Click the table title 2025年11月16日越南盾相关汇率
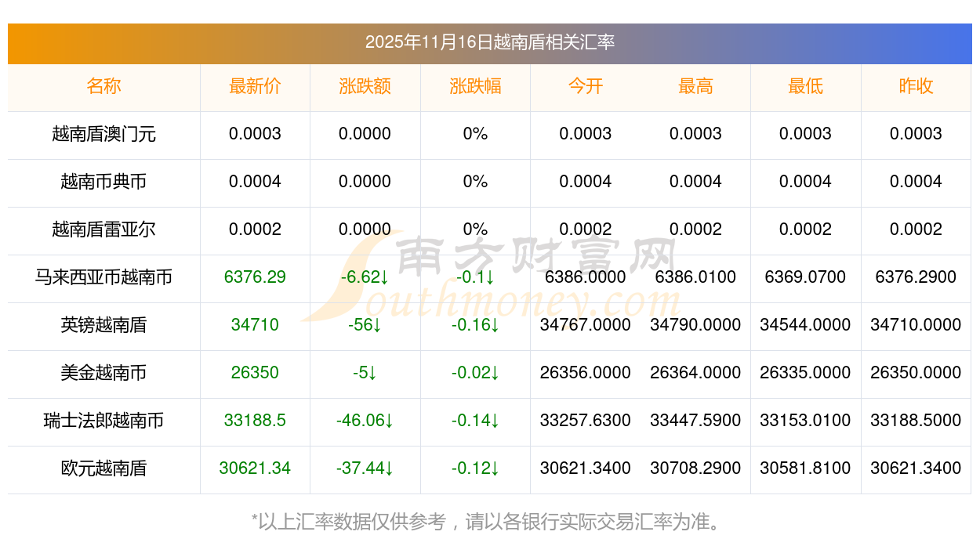The height and width of the screenshot is (546, 980). pos(489,42)
